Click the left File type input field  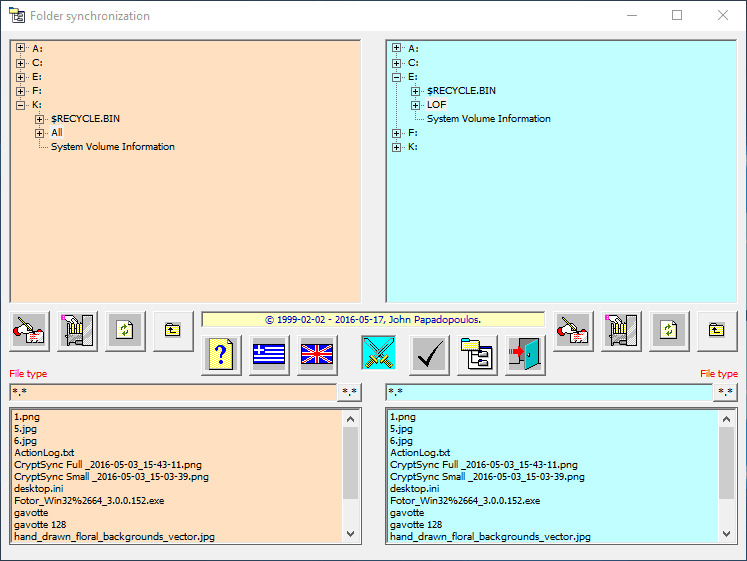(x=173, y=392)
